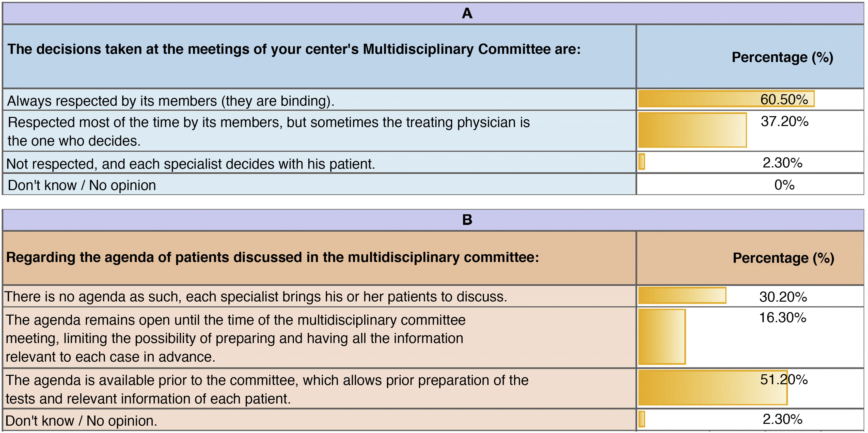Click the 51.20% percentage value
The height and width of the screenshot is (433, 868).
click(784, 380)
